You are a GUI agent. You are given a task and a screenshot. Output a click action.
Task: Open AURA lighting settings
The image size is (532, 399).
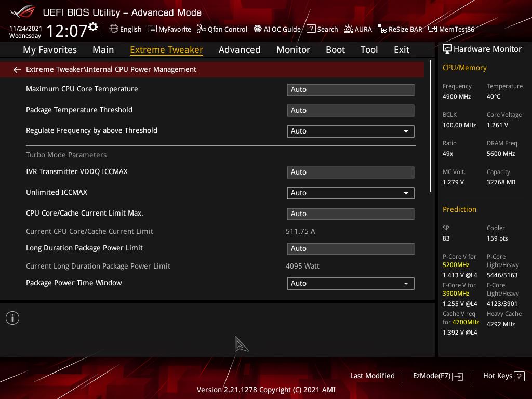click(358, 30)
